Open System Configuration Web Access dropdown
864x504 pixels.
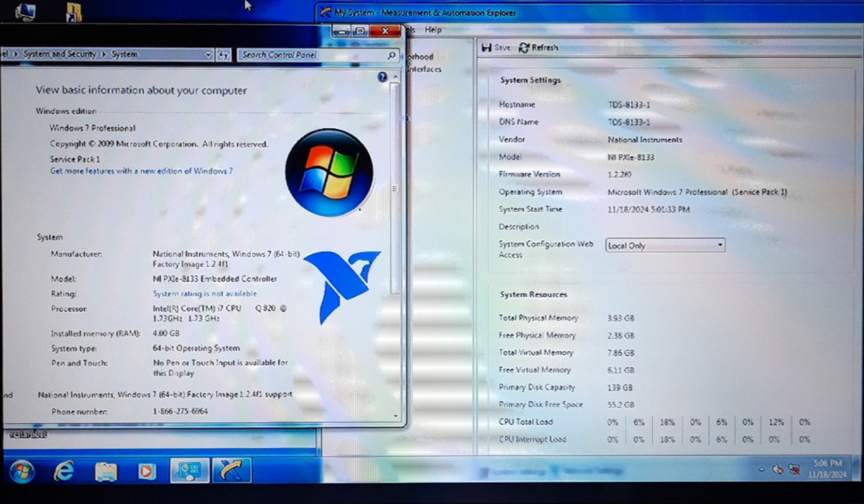click(x=720, y=245)
